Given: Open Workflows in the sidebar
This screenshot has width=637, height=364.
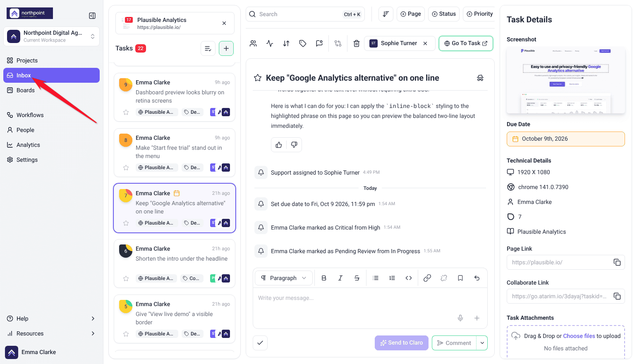Looking at the screenshot, I should pos(51,115).
